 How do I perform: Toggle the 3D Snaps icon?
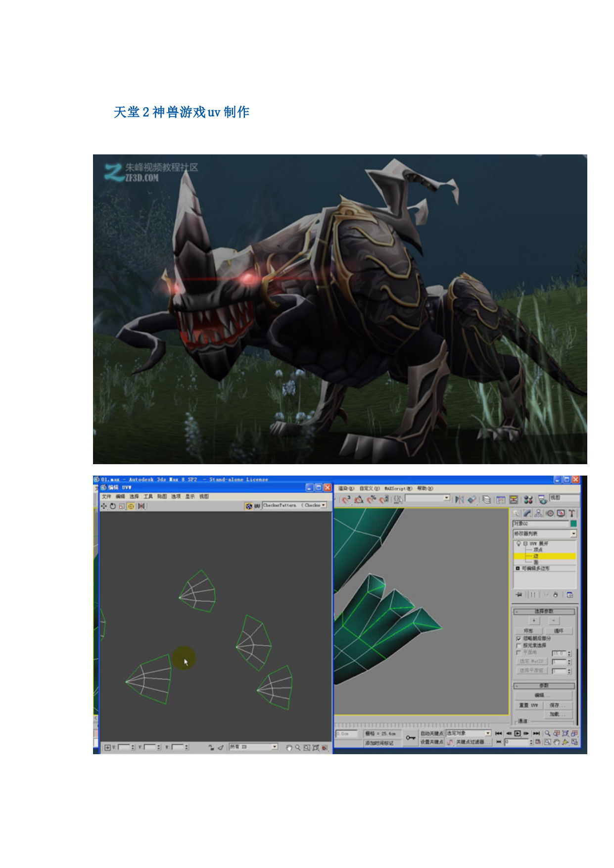tap(346, 500)
